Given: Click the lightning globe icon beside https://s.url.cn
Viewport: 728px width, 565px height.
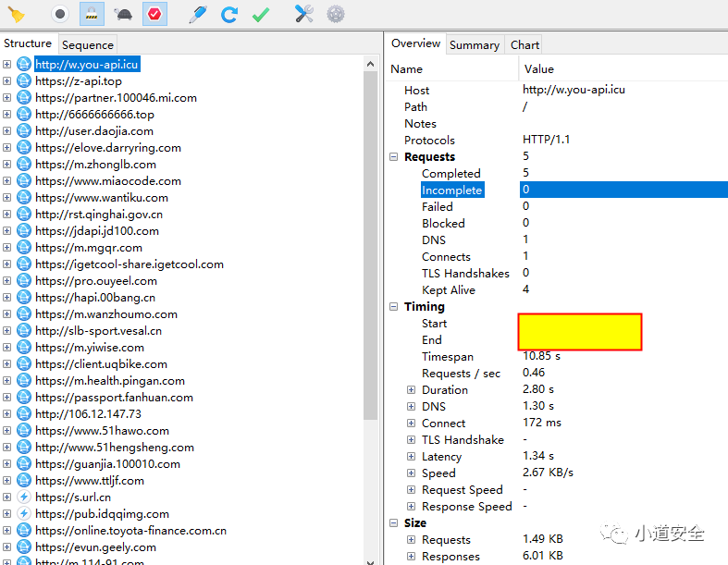Looking at the screenshot, I should coord(24,497).
